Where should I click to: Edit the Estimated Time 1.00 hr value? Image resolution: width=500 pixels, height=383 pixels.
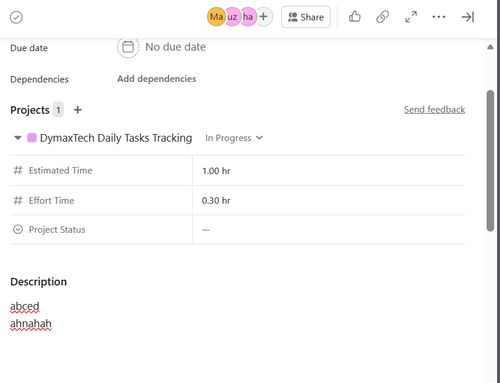216,171
